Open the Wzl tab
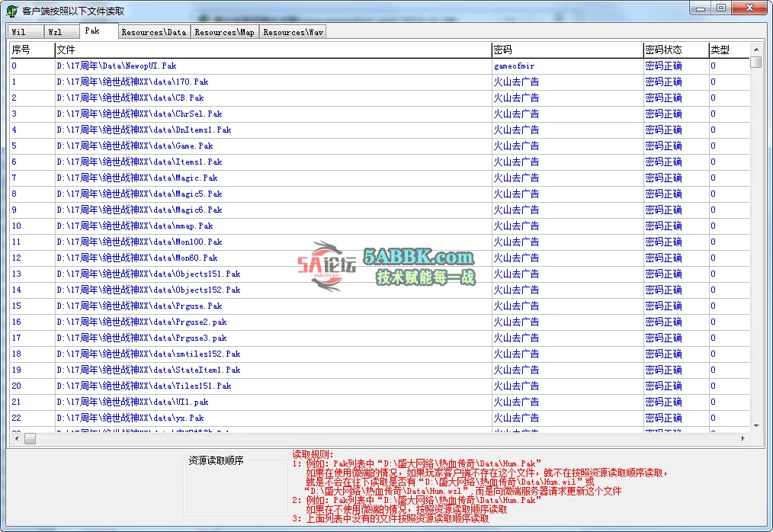The height and width of the screenshot is (532, 773). [56, 32]
